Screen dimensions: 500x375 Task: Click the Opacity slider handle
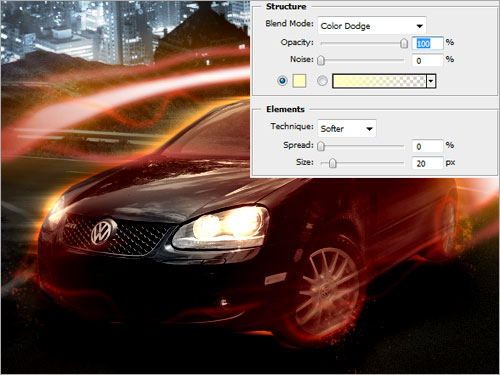coord(404,43)
